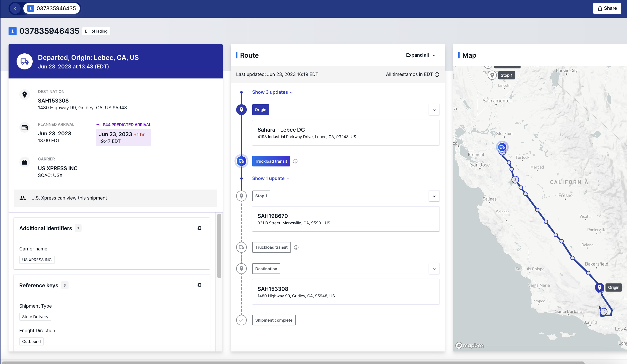627x364 pixels.
Task: Click the planned arrival calendar icon
Action: [x=25, y=127]
